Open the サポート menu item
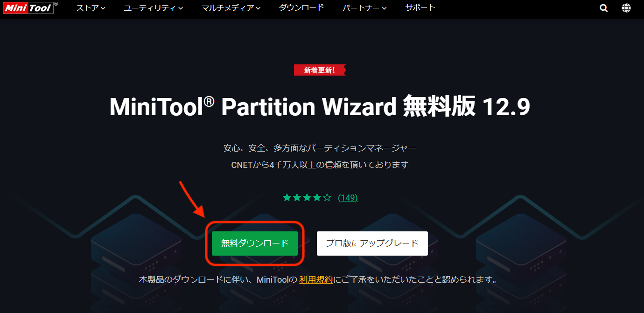 pyautogui.click(x=420, y=7)
